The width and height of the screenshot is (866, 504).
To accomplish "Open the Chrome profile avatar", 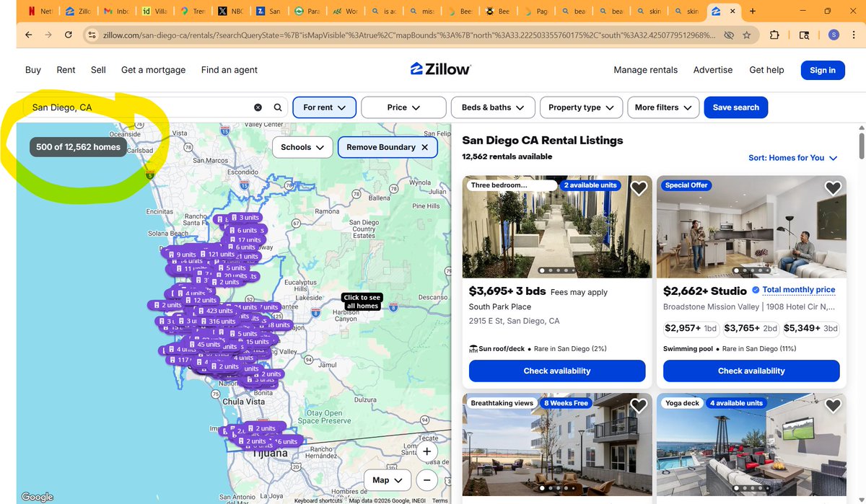I will (x=834, y=35).
